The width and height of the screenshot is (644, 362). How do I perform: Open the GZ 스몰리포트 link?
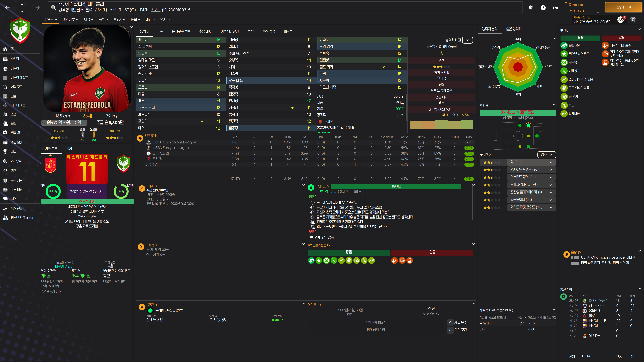click(x=318, y=245)
